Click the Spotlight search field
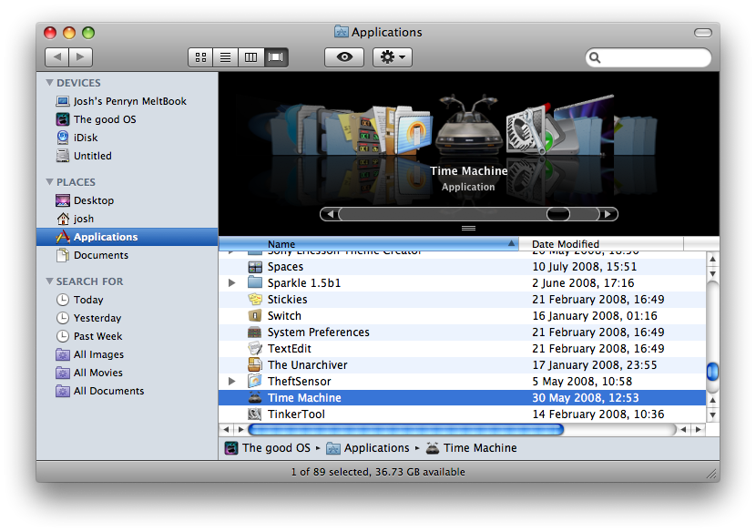The height and width of the screenshot is (532, 756). tap(648, 57)
